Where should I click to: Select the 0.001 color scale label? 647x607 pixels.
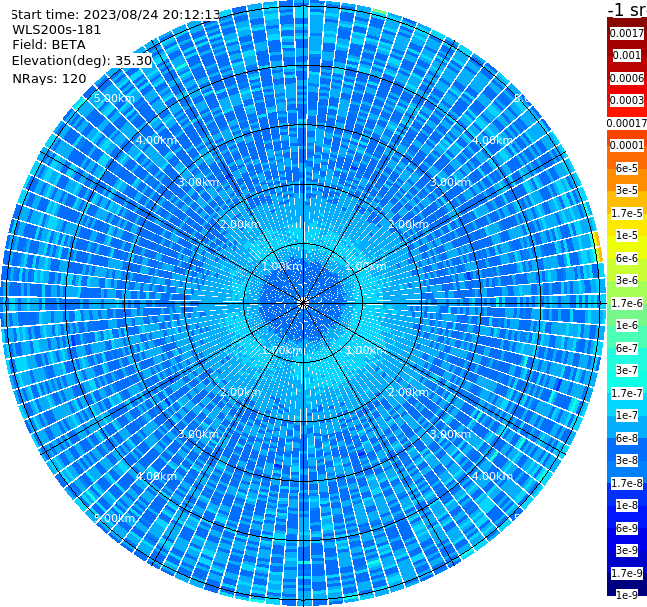(x=627, y=55)
